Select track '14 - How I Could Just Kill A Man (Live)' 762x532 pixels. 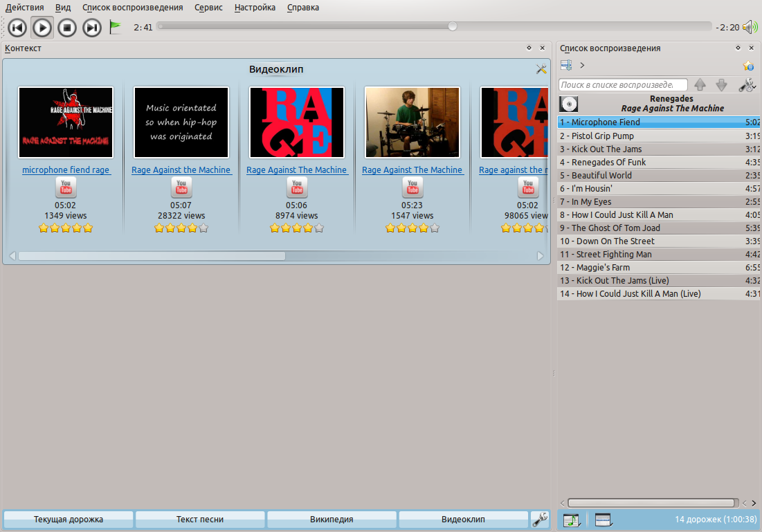659,293
